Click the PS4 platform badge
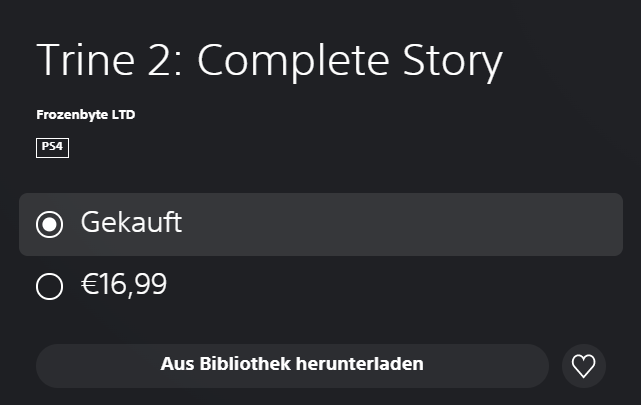641x405 pixels. (52, 148)
